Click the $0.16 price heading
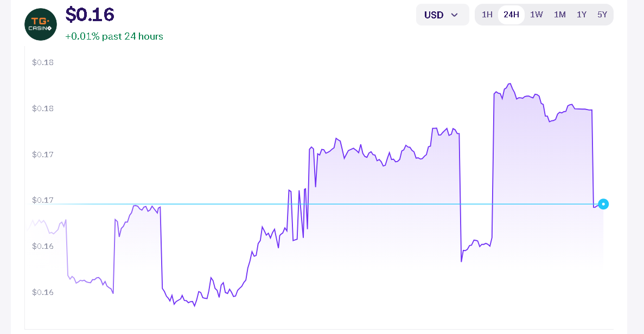 [90, 15]
